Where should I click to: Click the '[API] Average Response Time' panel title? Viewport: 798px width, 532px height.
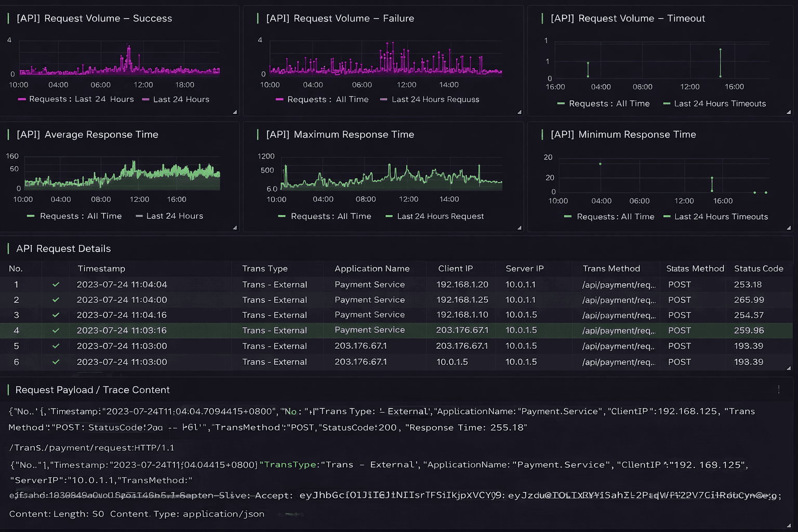[87, 135]
